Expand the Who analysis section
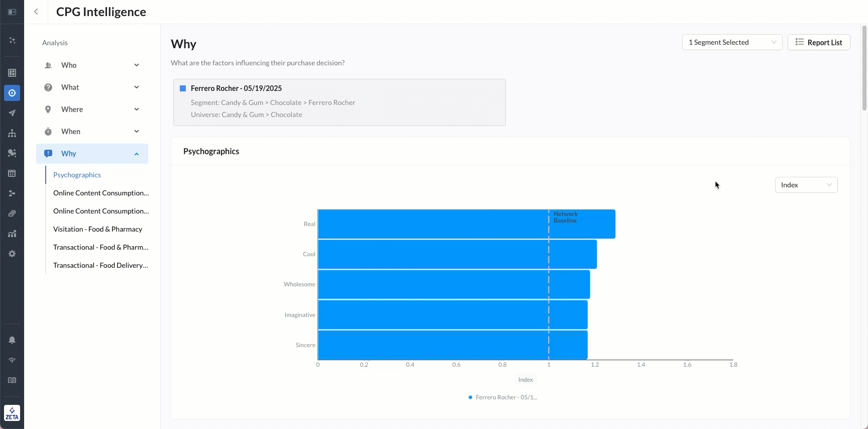This screenshot has width=868, height=429. point(92,65)
